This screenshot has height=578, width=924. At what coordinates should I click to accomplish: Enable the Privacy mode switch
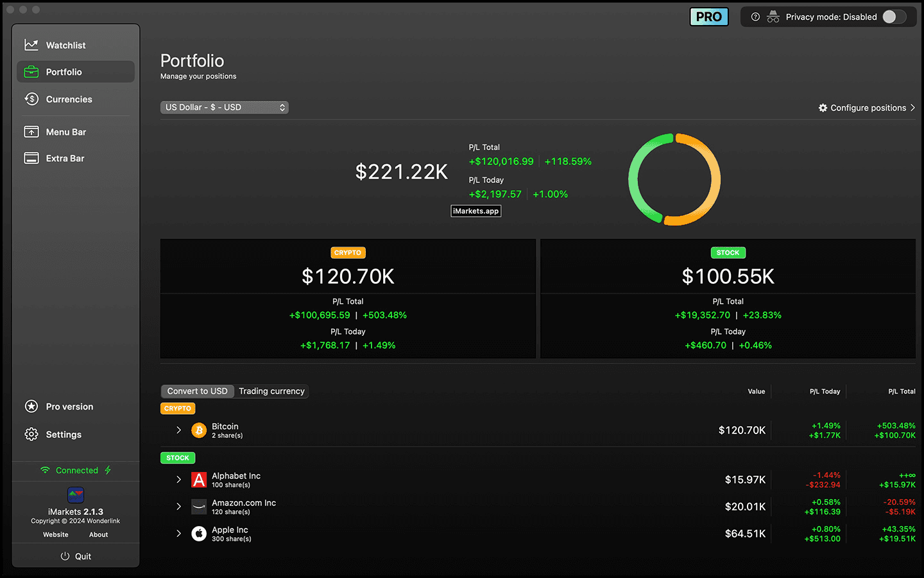click(x=894, y=17)
